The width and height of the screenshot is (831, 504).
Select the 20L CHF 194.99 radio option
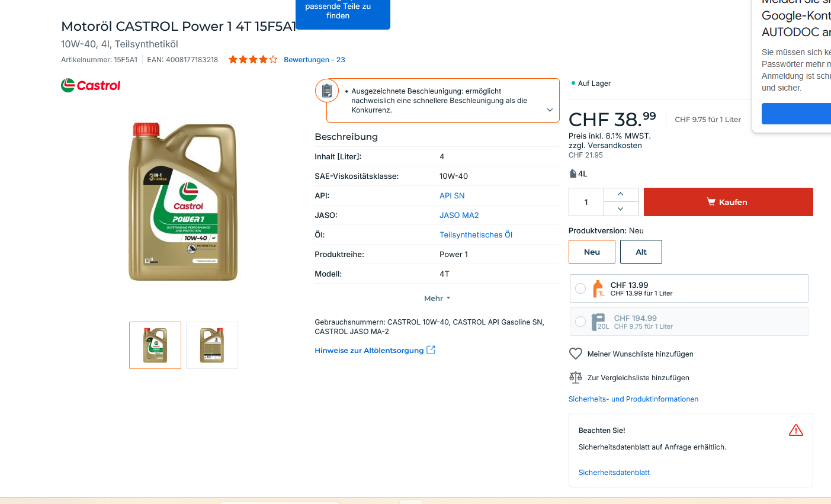(580, 322)
